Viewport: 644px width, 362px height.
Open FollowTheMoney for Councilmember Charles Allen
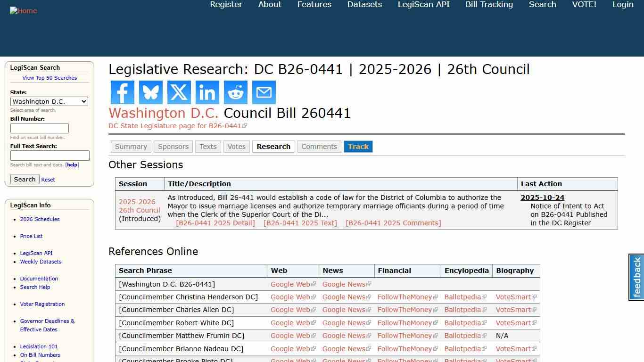404,310
